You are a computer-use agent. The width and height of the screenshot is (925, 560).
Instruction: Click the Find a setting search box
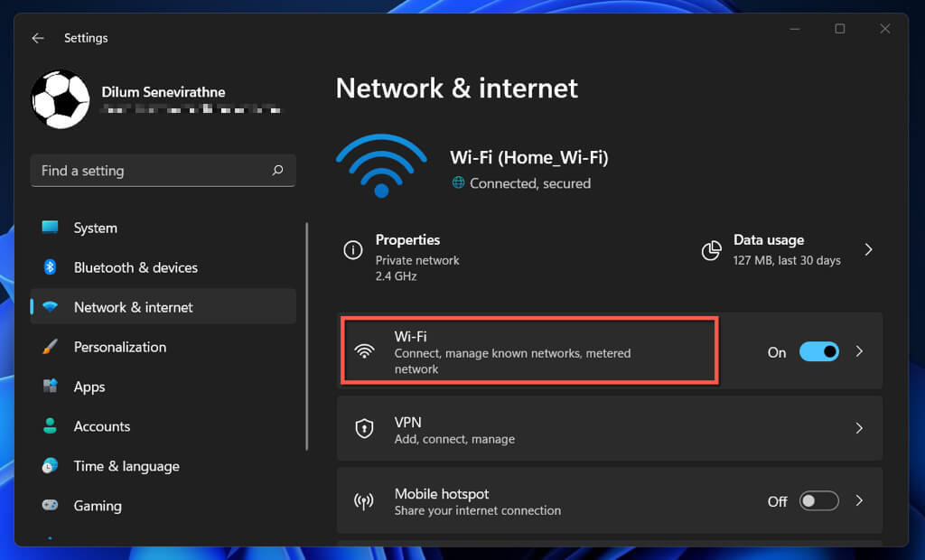pos(163,171)
